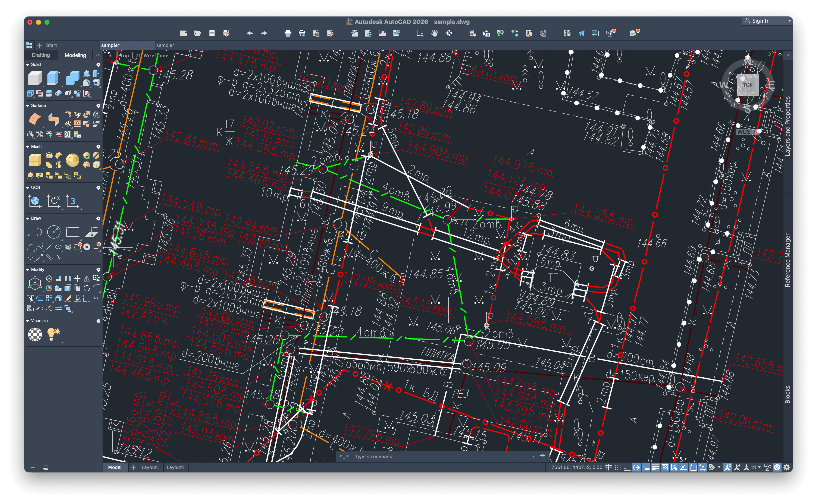Switch to the Drafting tab
This screenshot has height=504, width=817.
point(41,55)
